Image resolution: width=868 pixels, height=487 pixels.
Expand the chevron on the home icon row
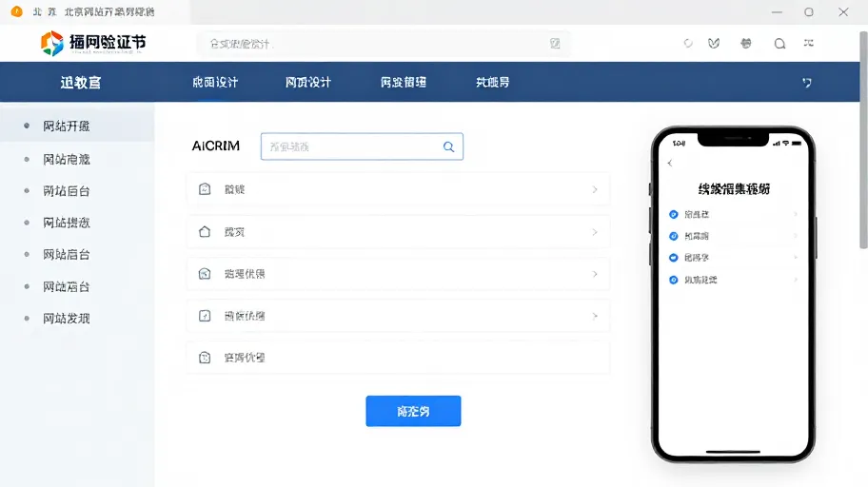coord(595,232)
